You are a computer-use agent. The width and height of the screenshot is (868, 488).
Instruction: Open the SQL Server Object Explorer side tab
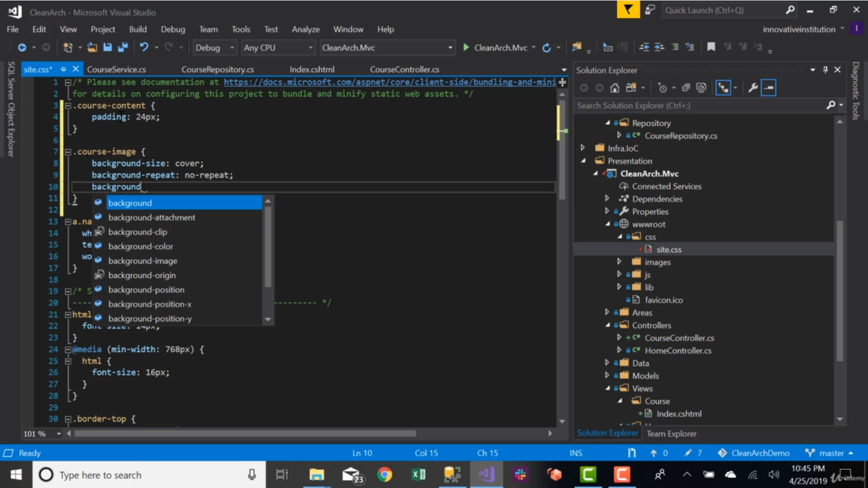(11, 109)
